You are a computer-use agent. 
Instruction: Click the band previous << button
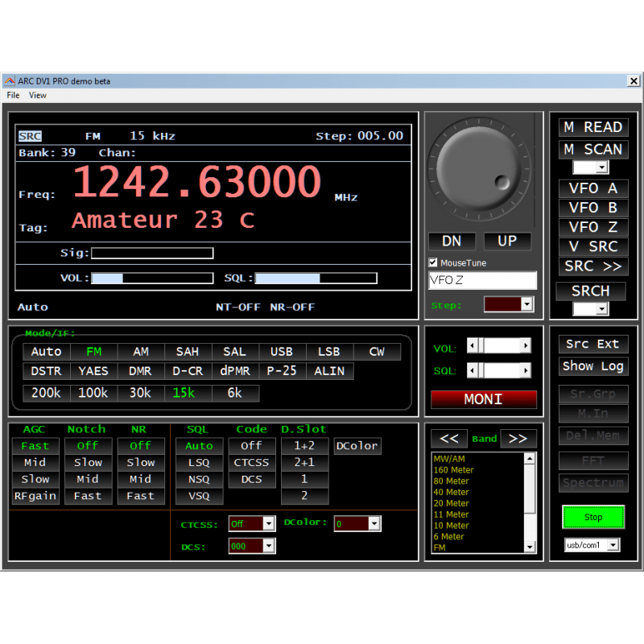[x=449, y=438]
